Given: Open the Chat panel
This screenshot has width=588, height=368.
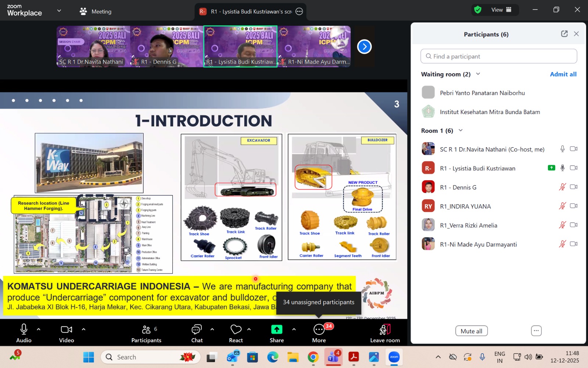Looking at the screenshot, I should click(x=197, y=329).
